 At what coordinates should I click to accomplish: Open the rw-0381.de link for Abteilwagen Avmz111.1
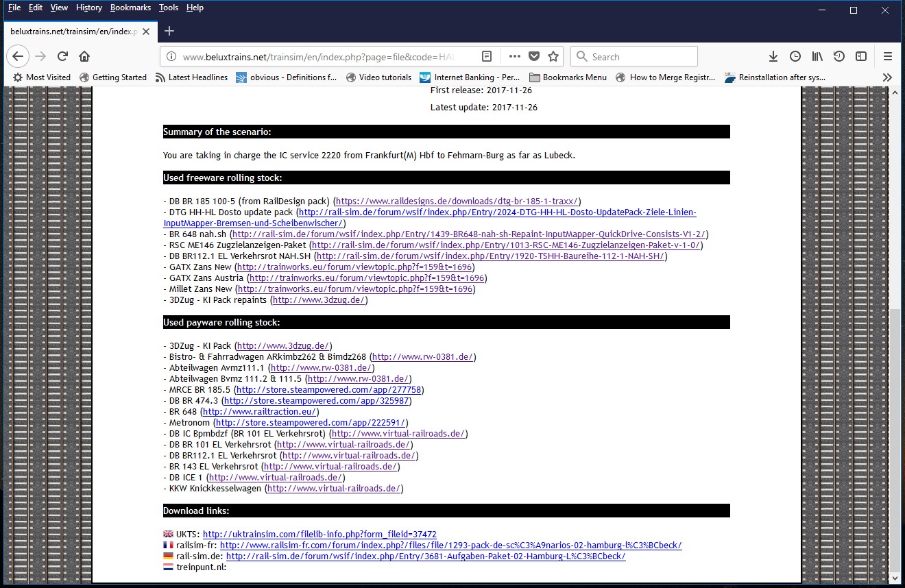tap(321, 368)
